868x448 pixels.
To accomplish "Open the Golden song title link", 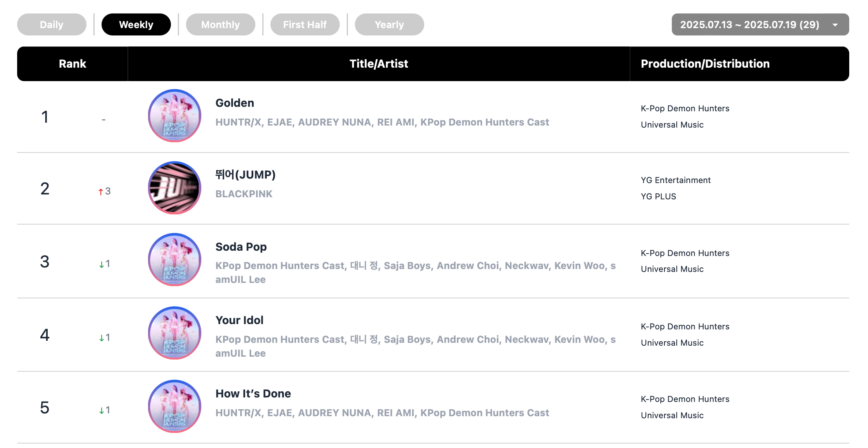I will pos(235,103).
